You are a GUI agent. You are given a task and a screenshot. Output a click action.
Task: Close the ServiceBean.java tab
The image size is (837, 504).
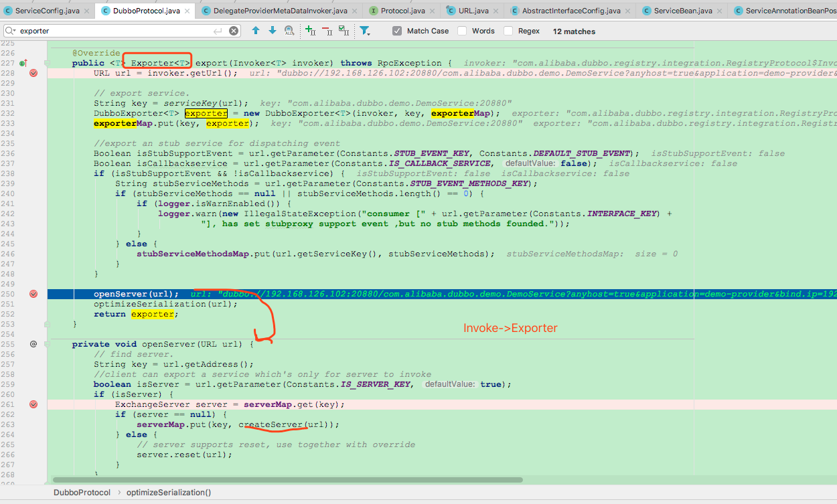(720, 11)
